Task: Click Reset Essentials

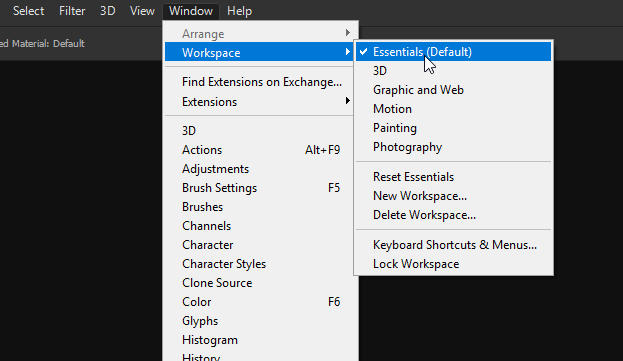Action: pyautogui.click(x=453, y=177)
